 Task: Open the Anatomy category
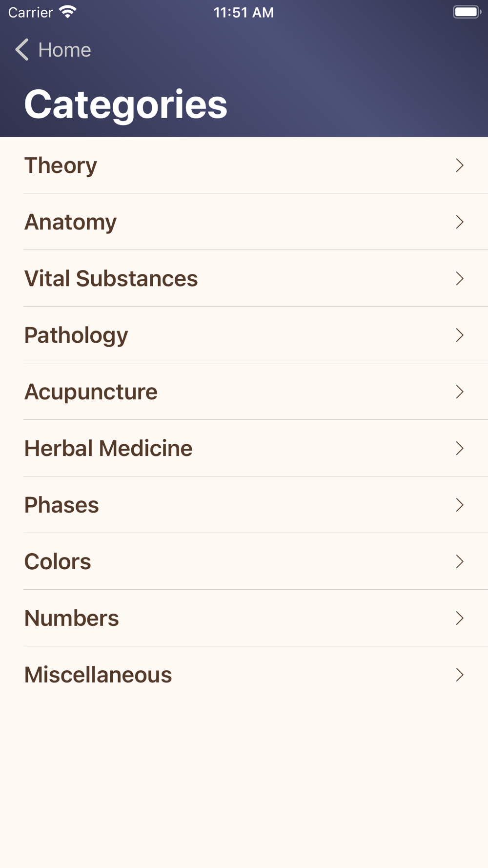pyautogui.click(x=244, y=222)
